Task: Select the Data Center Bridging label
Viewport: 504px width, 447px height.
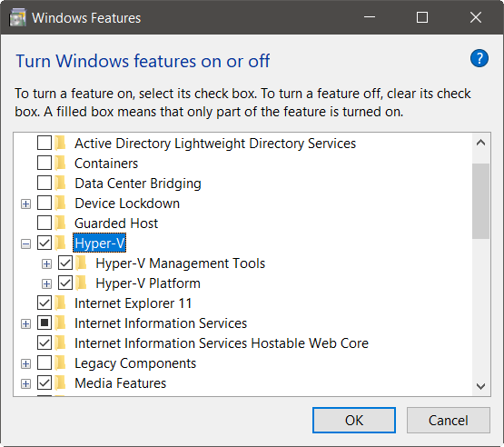Action: [x=138, y=184]
